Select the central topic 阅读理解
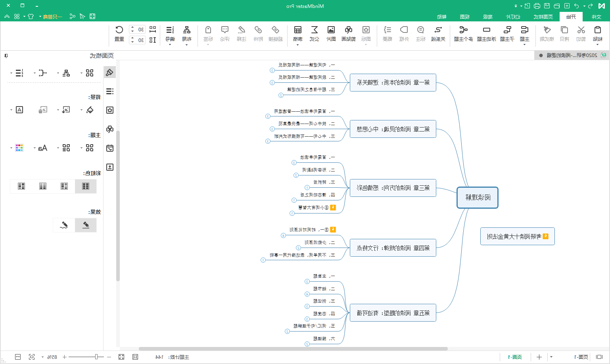The height and width of the screenshot is (364, 610). (478, 198)
